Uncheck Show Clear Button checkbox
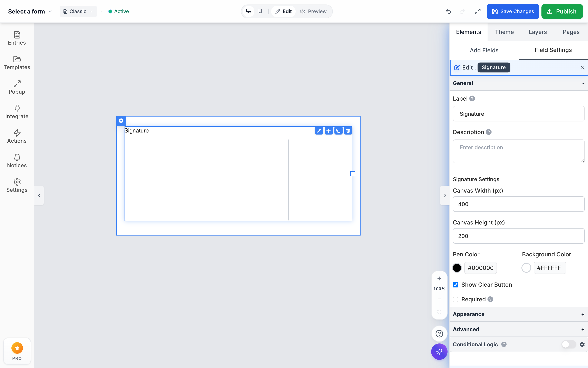 pyautogui.click(x=455, y=285)
